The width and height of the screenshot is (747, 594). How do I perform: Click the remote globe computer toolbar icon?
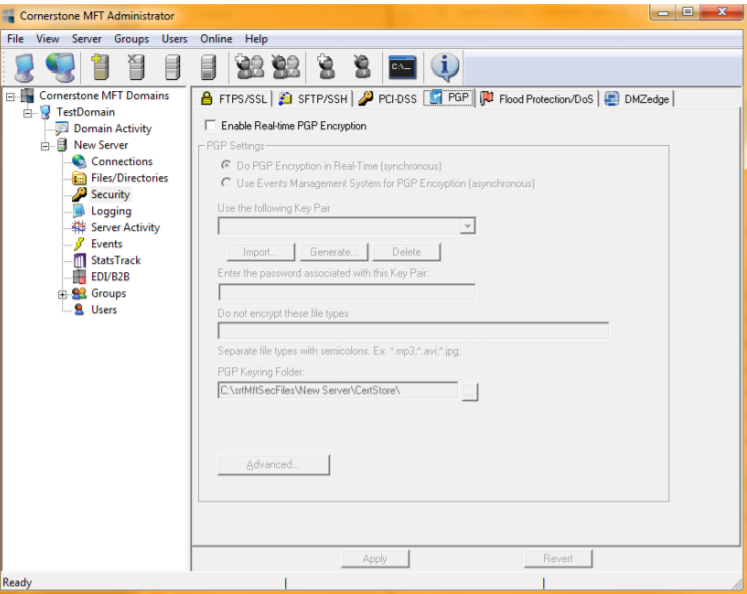pos(60,67)
